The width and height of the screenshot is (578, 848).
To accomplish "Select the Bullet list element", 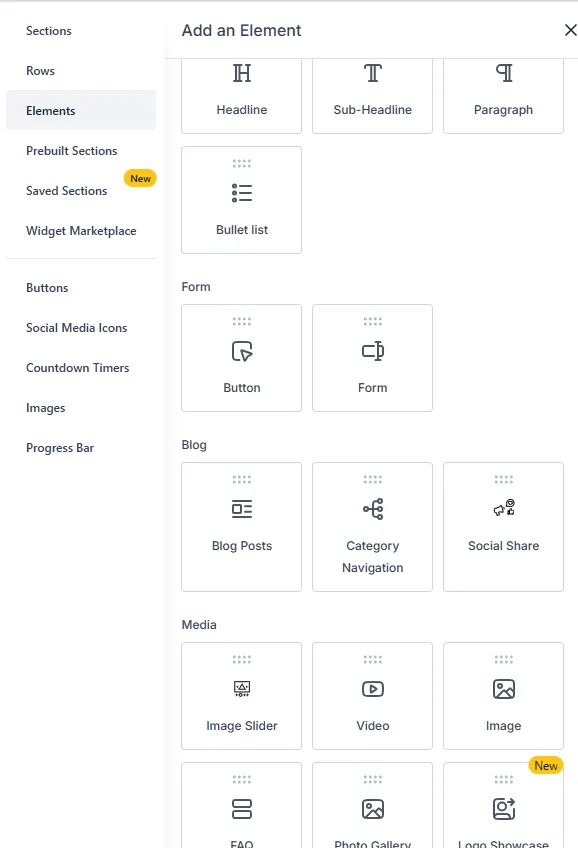I will [x=241, y=200].
